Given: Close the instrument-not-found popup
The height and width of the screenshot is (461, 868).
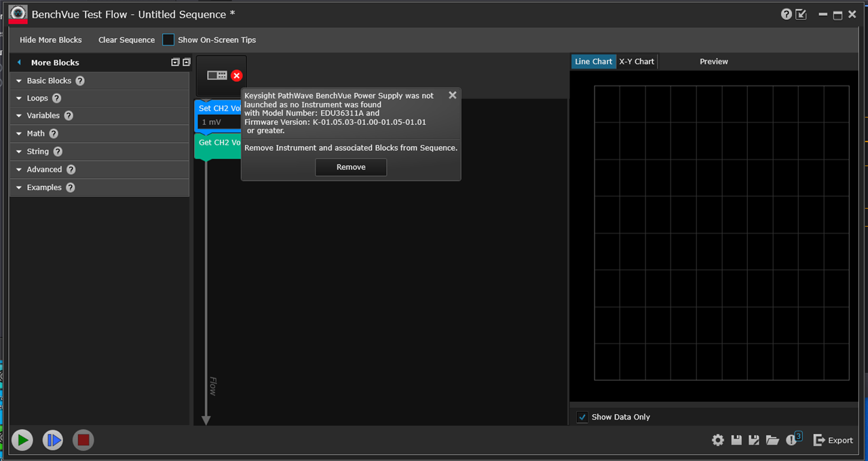Looking at the screenshot, I should (453, 95).
